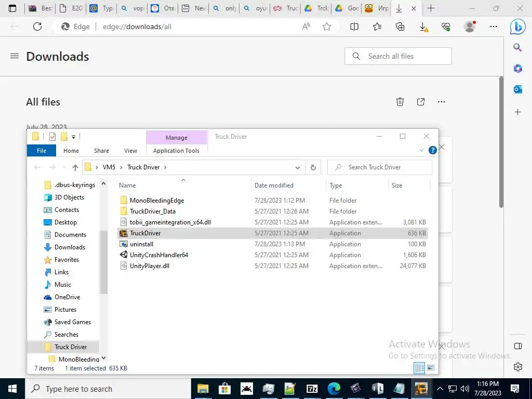Add this page to favorites star

coord(327,26)
